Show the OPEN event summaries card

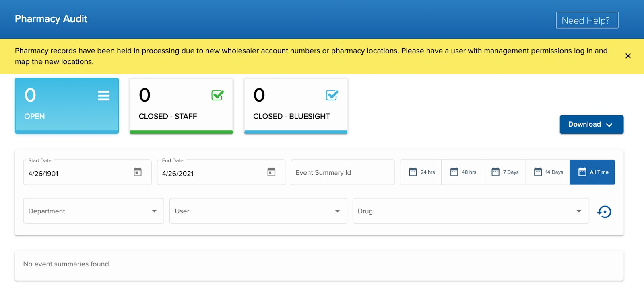67,106
